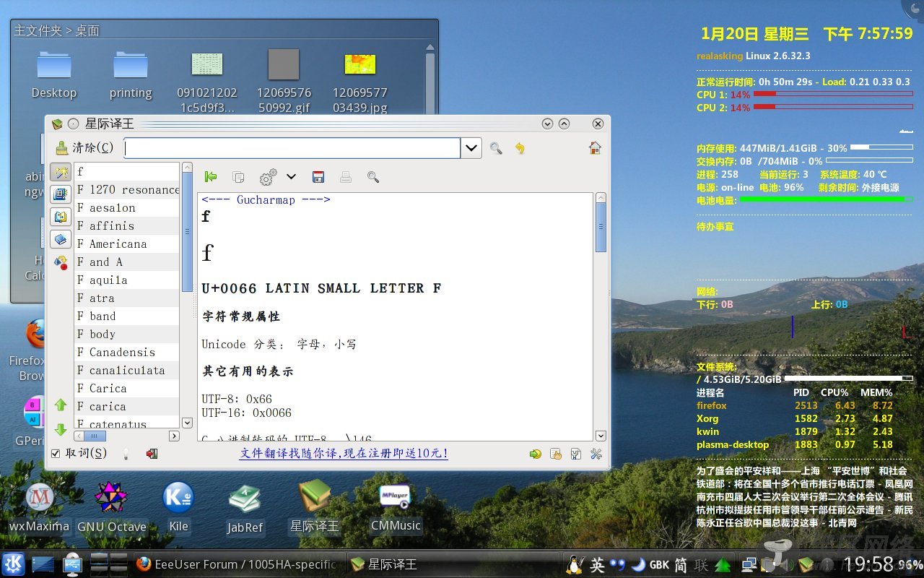Click the 清除(C) clear button
The width and height of the screenshot is (924, 578).
point(85,148)
